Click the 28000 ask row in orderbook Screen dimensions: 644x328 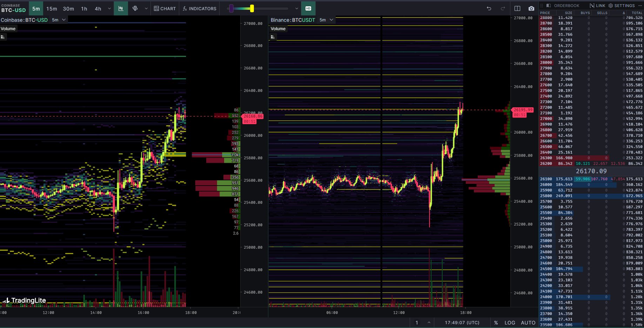pyautogui.click(x=591, y=62)
